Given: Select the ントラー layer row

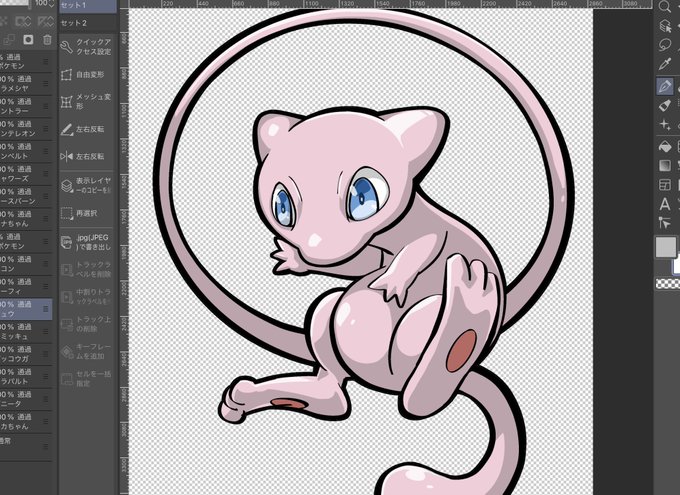Looking at the screenshot, I should [x=26, y=106].
